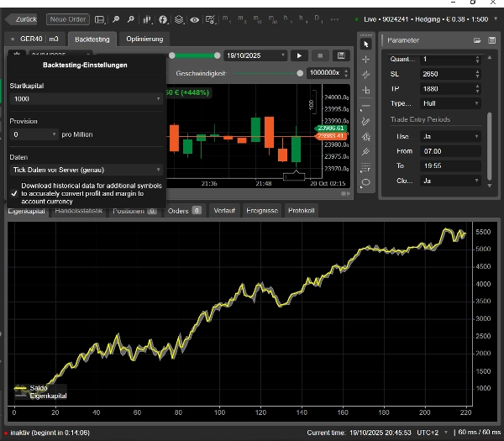The width and height of the screenshot is (504, 441).
Task: Open the chart templates icon
Action: [x=210, y=19]
